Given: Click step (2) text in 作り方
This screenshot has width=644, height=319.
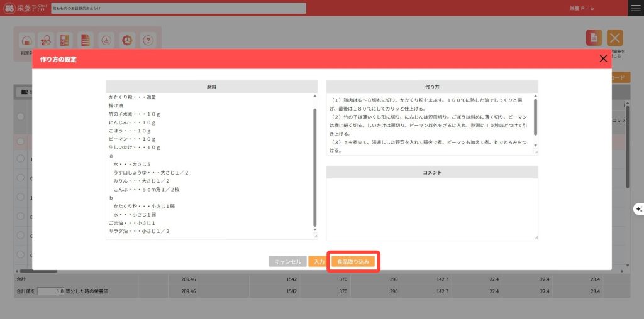Looking at the screenshot, I should (x=429, y=126).
